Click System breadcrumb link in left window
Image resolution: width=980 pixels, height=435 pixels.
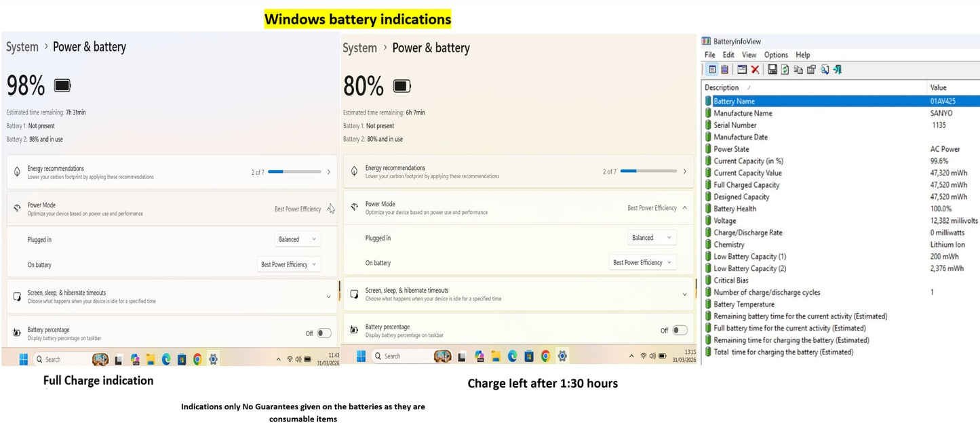click(x=22, y=47)
